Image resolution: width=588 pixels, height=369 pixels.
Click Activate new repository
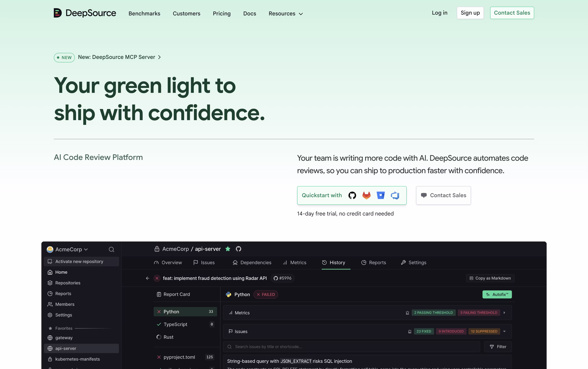(81, 262)
